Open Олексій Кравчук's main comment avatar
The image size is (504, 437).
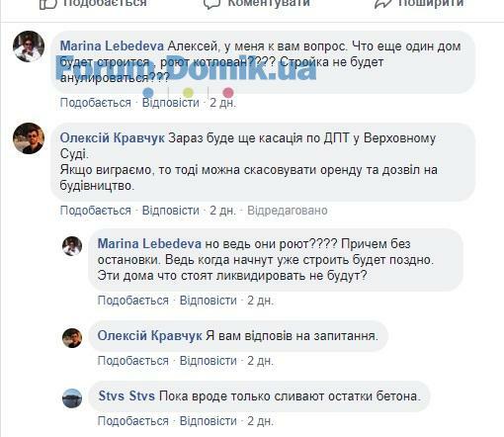29,138
